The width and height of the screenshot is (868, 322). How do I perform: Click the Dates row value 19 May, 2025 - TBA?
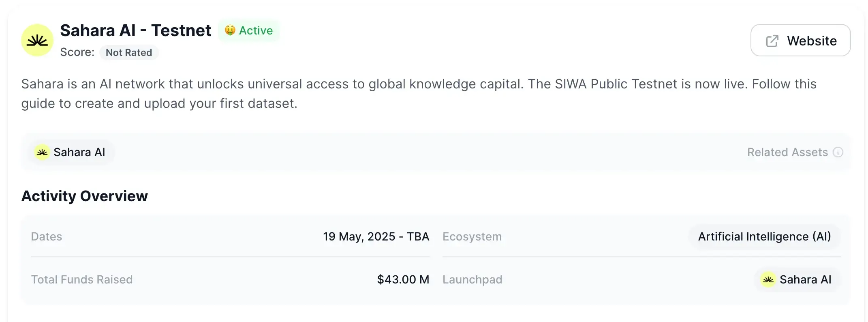pos(376,236)
